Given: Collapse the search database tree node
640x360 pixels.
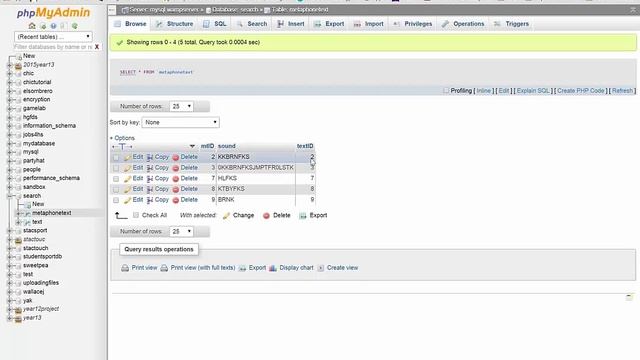Looking at the screenshot, I should pos(9,196).
